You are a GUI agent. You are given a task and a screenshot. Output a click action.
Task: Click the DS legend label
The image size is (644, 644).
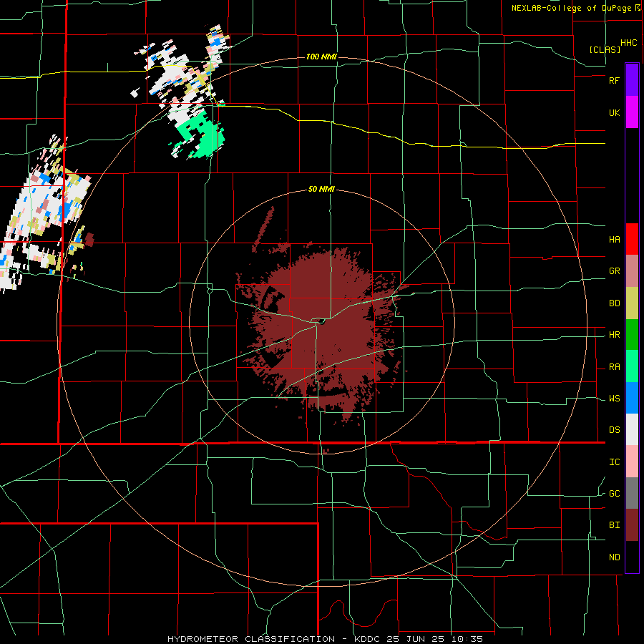614,430
